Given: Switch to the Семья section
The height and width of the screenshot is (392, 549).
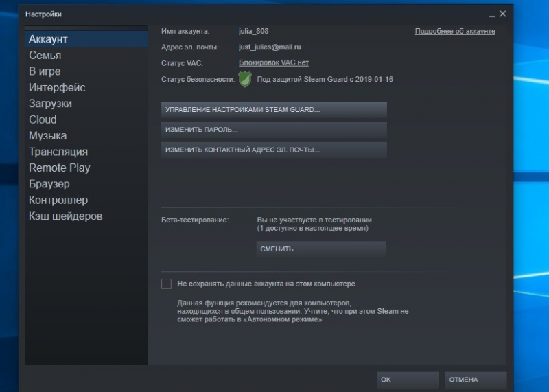Looking at the screenshot, I should [x=86, y=56].
